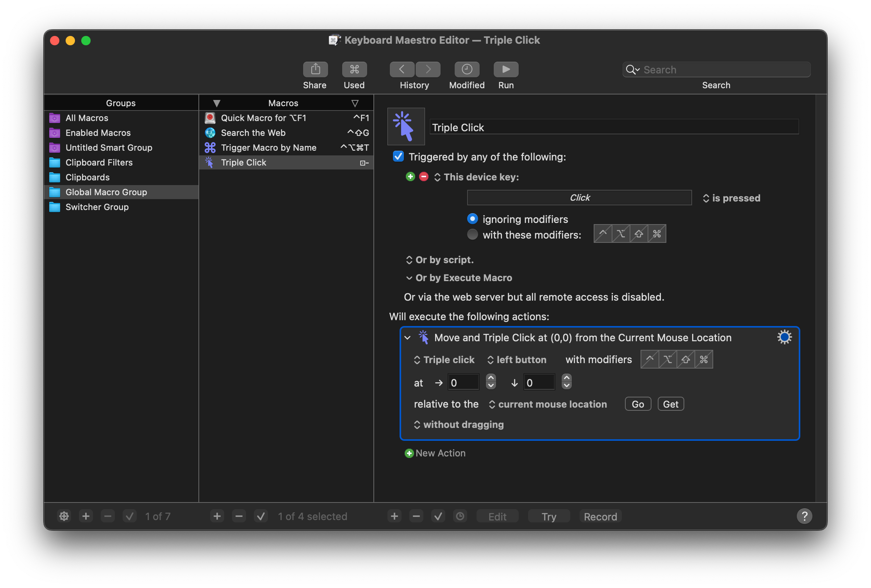The height and width of the screenshot is (588, 871).
Task: Open the help question mark button
Action: 804,516
